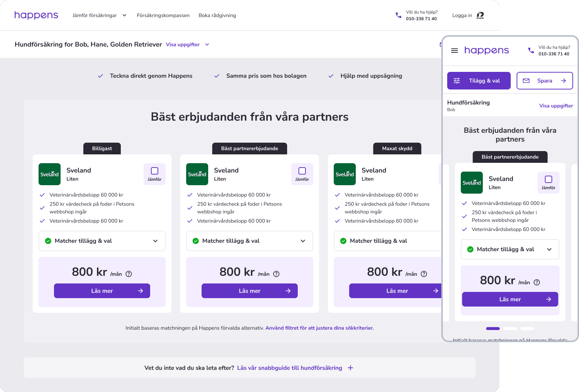Expand Matcher tillägg & val in Billigast card
The image size is (579, 392).
pos(102,241)
